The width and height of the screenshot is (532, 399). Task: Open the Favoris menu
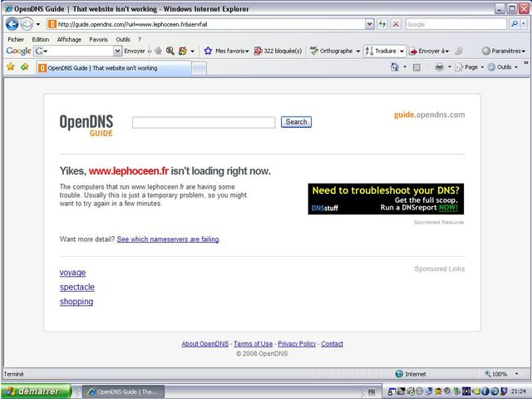pos(98,39)
